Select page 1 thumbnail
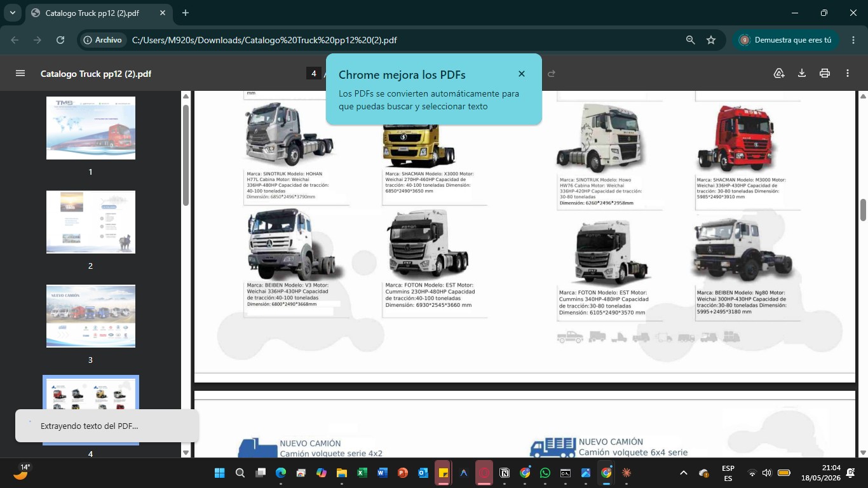The image size is (868, 488). click(91, 128)
